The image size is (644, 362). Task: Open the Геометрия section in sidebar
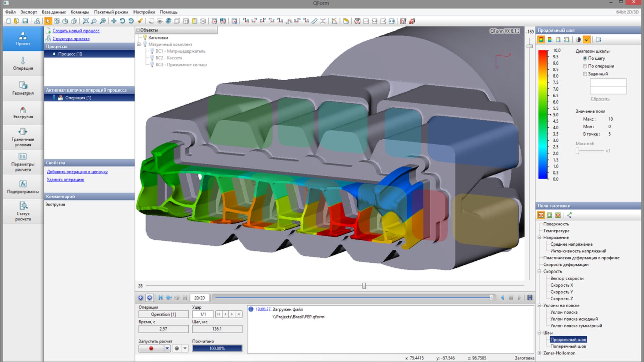click(x=22, y=88)
